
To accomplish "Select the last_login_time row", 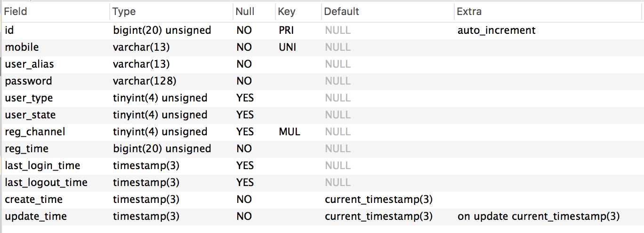I will click(322, 165).
